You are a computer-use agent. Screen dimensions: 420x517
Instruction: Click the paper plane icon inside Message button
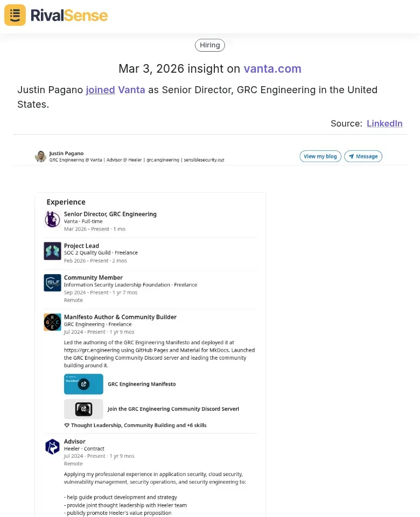click(352, 156)
